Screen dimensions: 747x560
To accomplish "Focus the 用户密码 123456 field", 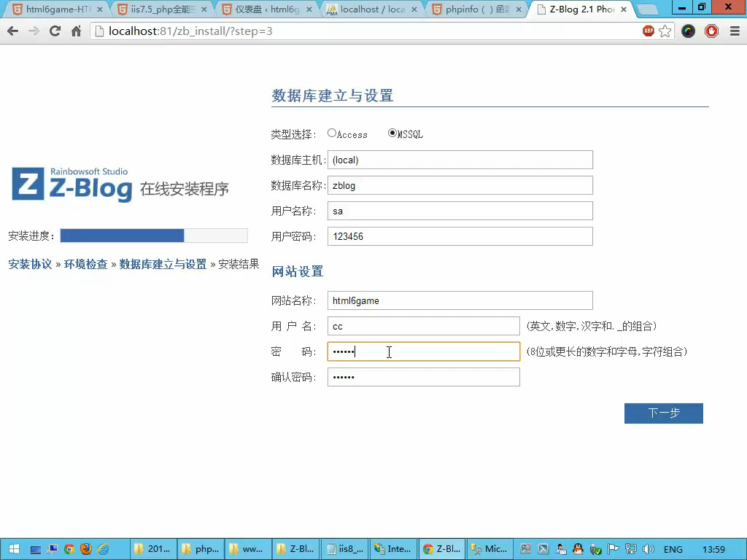I will point(460,236).
